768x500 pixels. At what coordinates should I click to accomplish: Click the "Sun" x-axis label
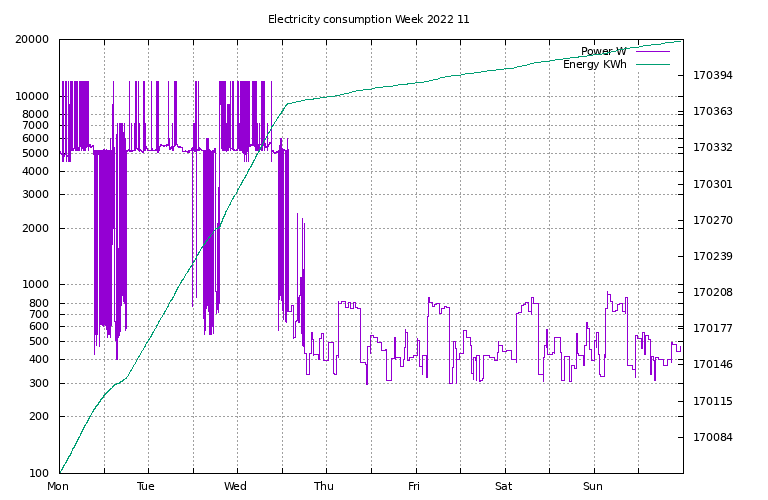(x=593, y=486)
